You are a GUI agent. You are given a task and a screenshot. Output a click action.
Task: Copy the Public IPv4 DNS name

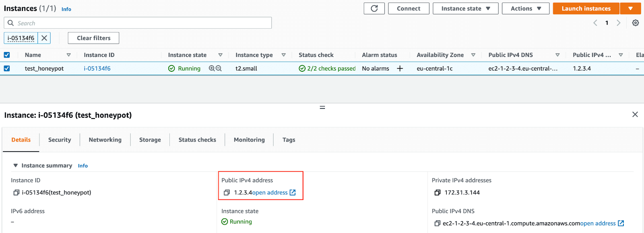[x=438, y=223]
